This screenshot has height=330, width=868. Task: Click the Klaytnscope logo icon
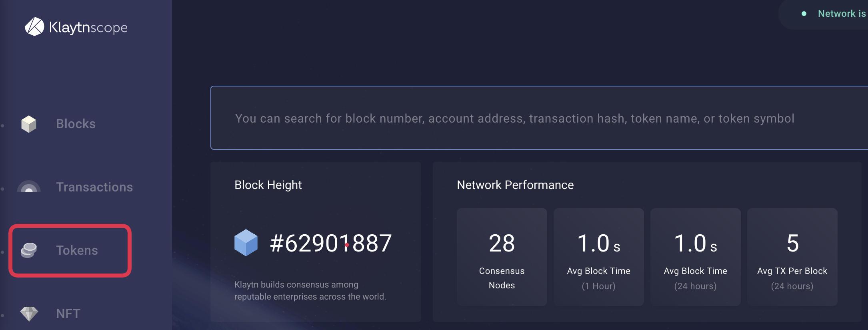(x=34, y=27)
